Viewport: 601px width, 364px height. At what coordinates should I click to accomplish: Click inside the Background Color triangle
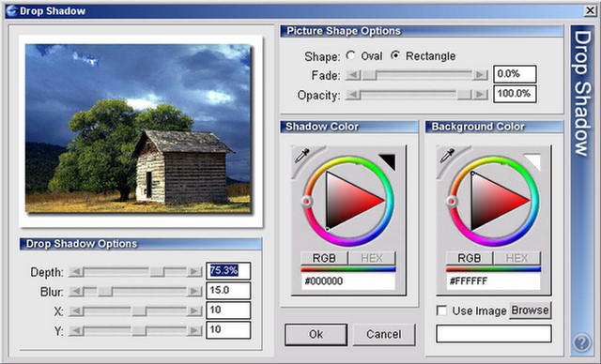(490, 200)
